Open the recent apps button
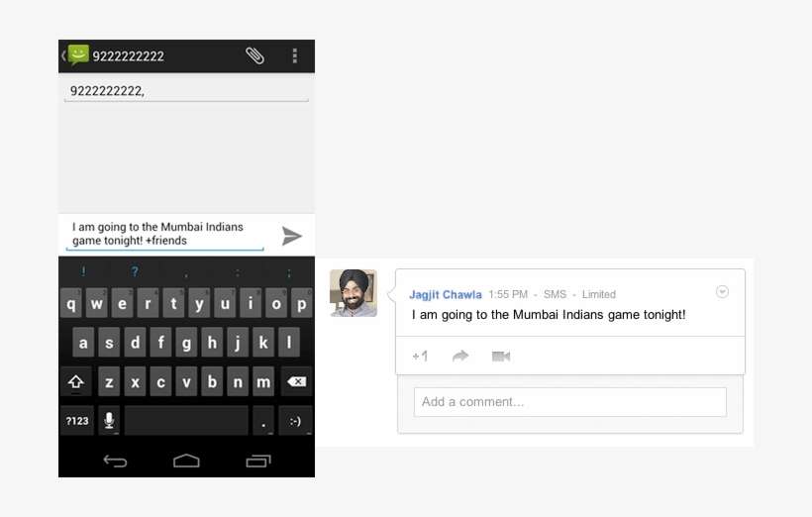Screen dimensions: 812x517 click(x=257, y=461)
